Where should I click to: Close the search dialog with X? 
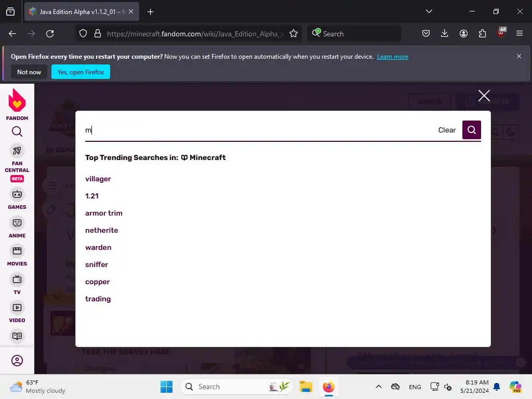[x=484, y=96]
